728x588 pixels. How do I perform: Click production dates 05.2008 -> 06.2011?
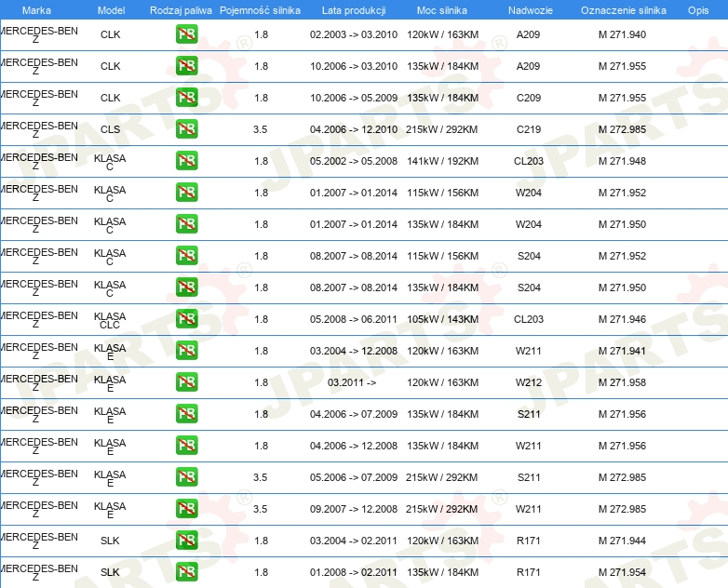point(354,319)
